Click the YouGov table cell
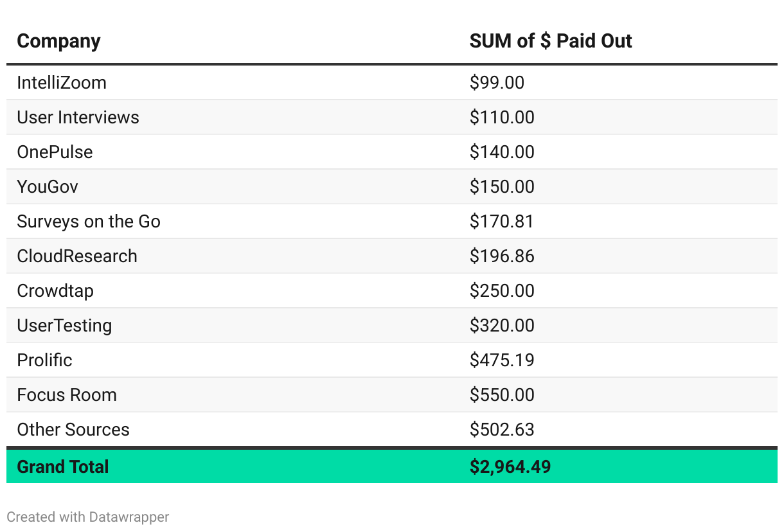This screenshot has height=532, width=784. coord(48,187)
